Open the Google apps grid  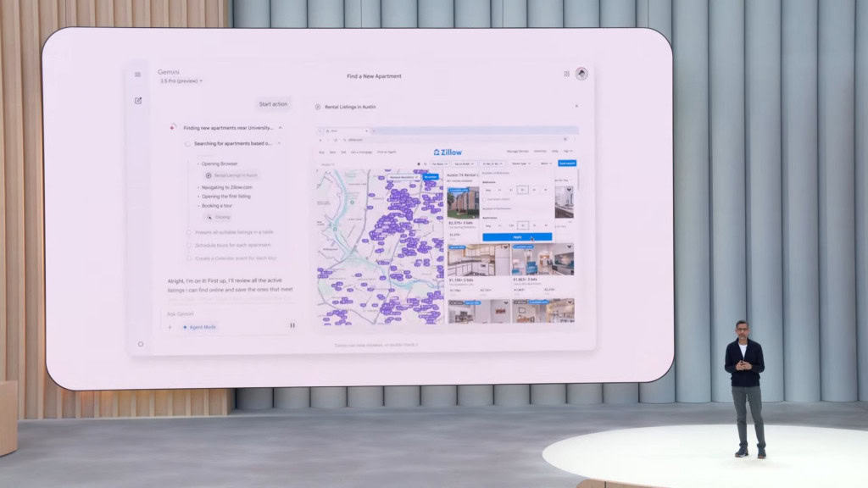click(x=566, y=74)
